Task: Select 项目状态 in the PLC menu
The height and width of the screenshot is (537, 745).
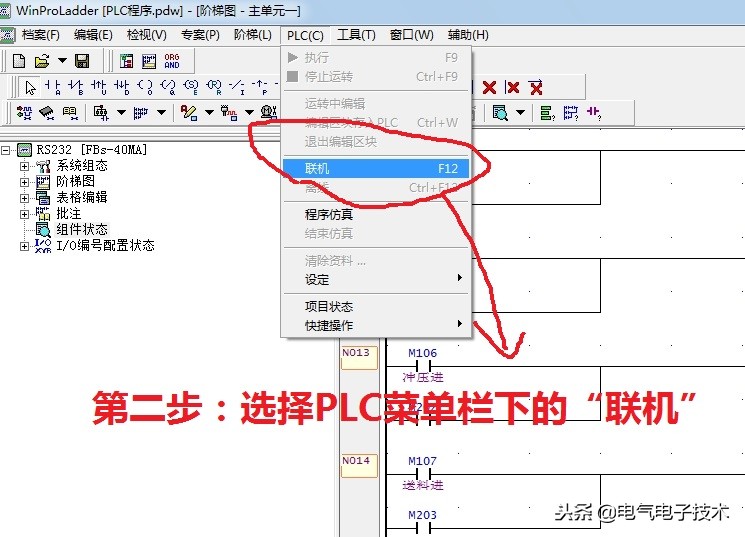Action: [376, 307]
